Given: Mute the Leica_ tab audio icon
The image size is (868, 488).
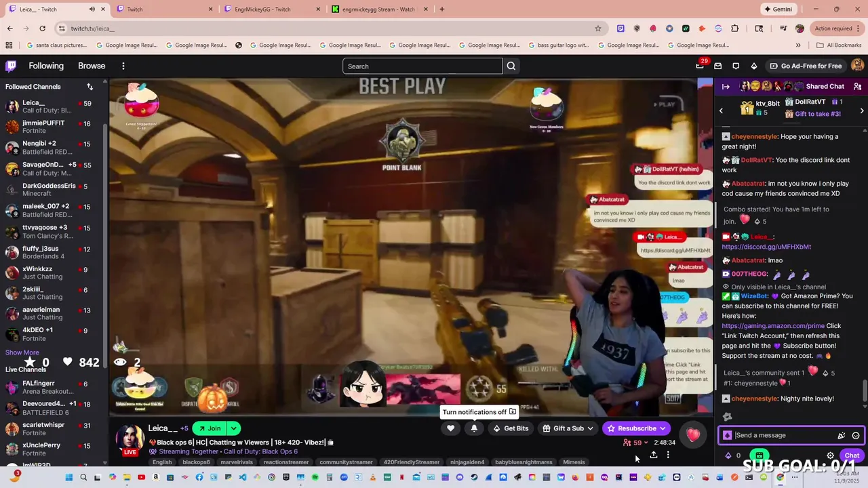Looking at the screenshot, I should point(92,9).
